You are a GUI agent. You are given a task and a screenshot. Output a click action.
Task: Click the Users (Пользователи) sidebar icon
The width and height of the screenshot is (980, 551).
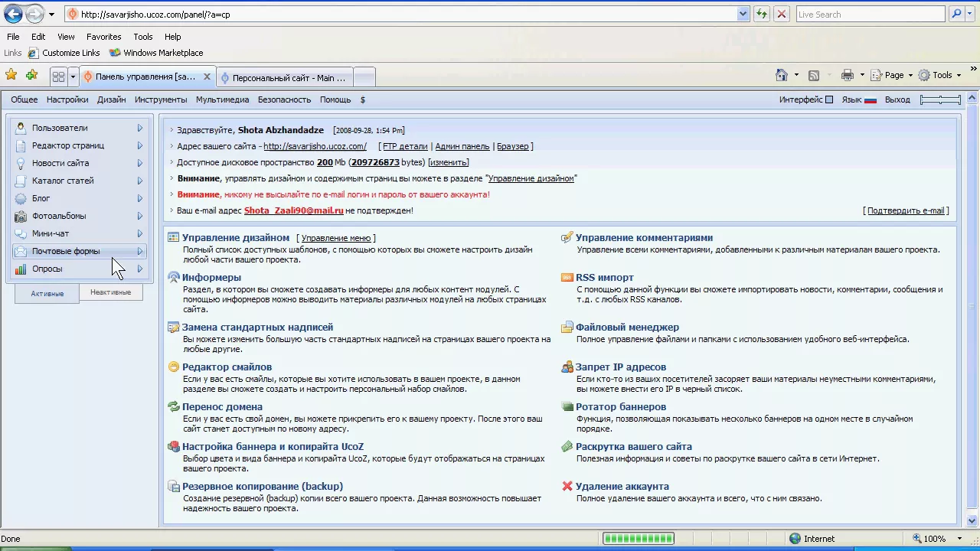(x=21, y=128)
